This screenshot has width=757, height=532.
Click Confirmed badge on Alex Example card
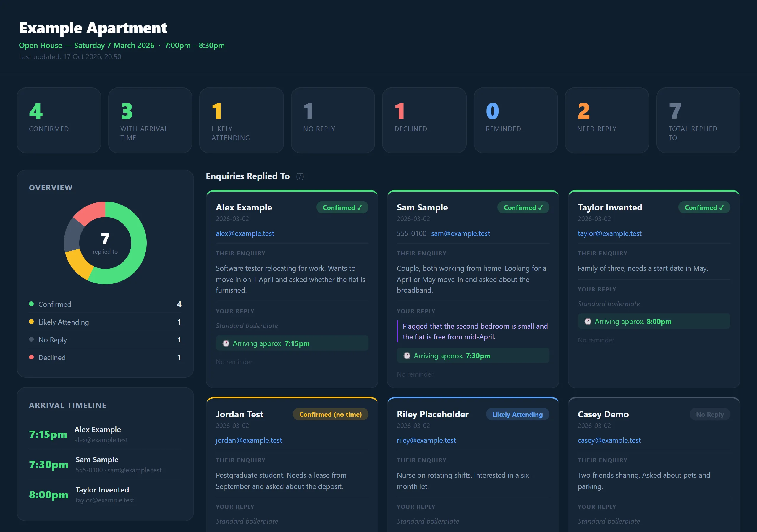[342, 207]
